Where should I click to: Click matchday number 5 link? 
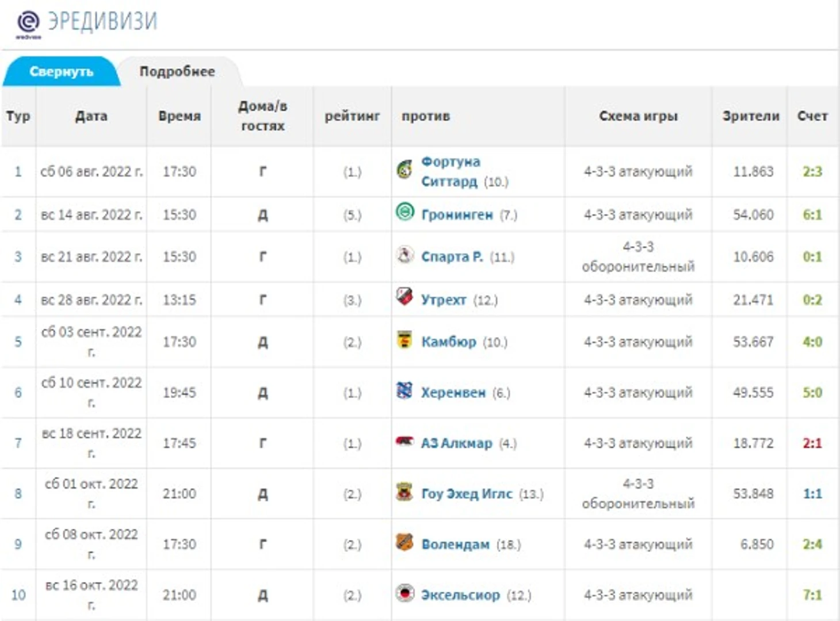[x=18, y=342]
